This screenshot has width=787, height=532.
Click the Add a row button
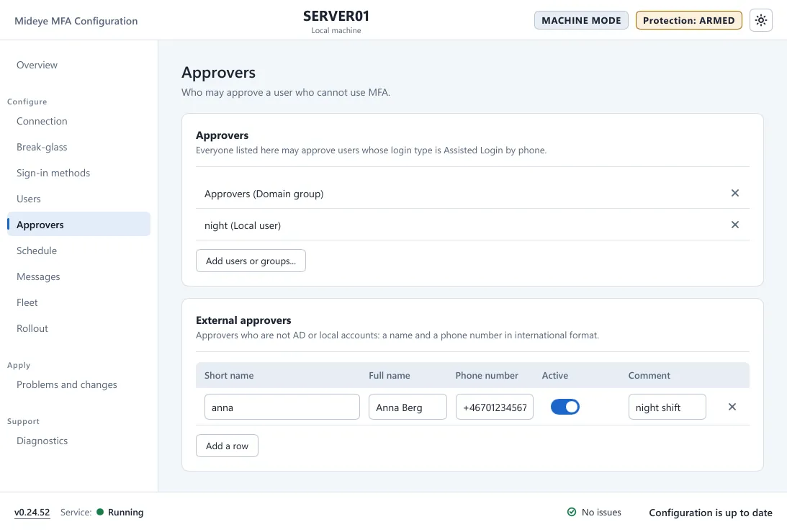tap(227, 446)
